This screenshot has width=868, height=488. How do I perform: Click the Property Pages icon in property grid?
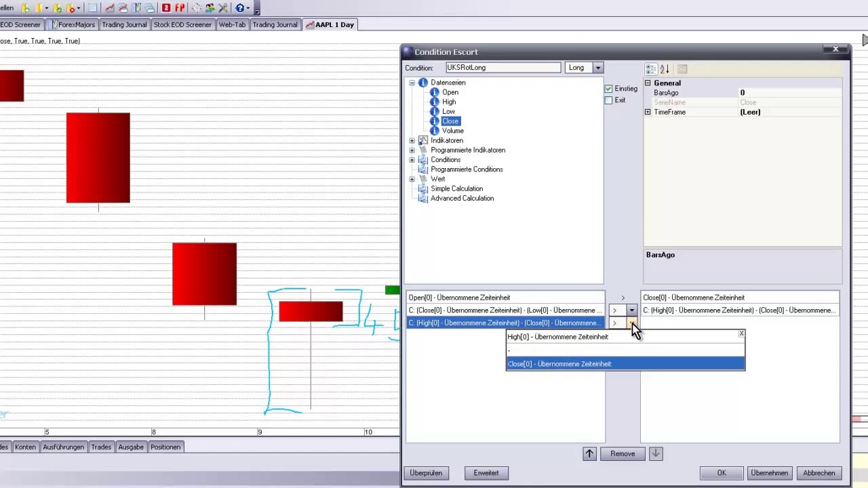point(682,69)
